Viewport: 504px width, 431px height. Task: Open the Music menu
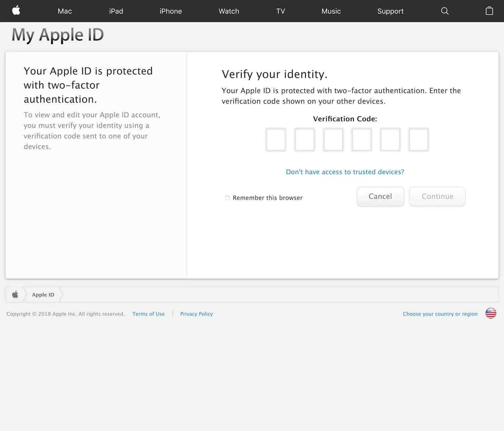click(331, 11)
